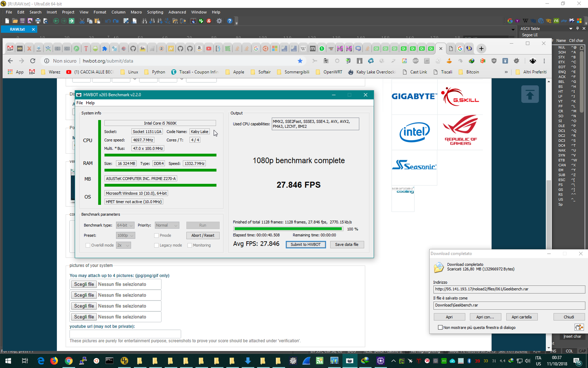Click the Apps grid icon in bookmarks bar

(x=10, y=72)
